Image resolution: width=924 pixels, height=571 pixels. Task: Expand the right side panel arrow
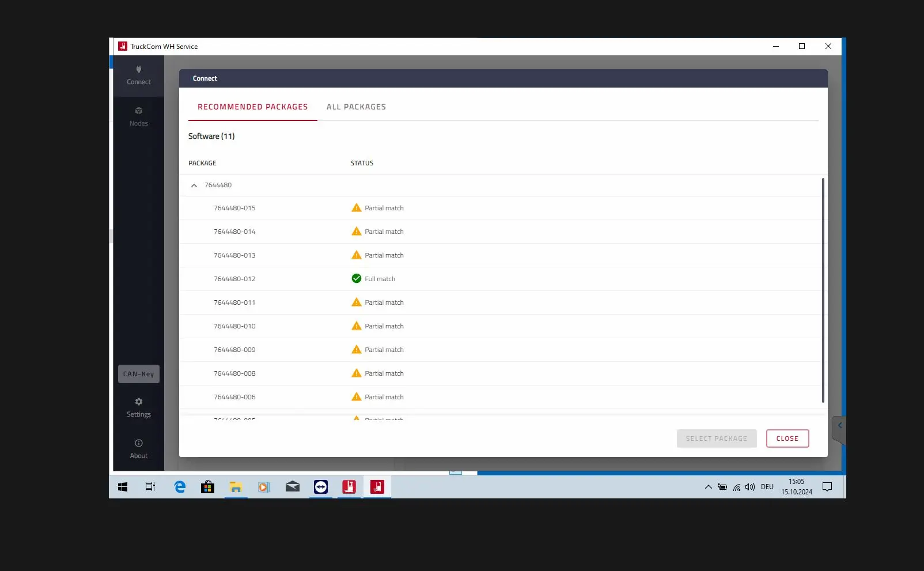(x=839, y=426)
